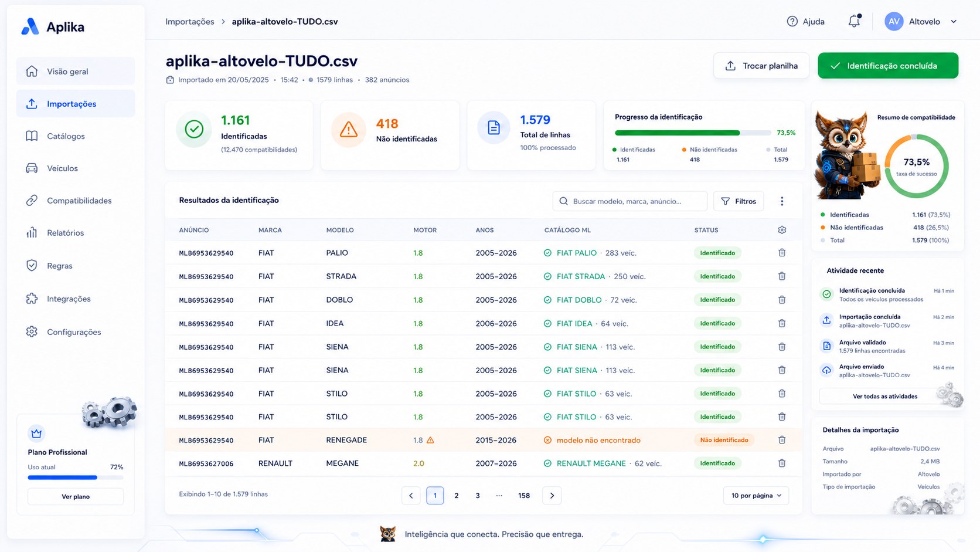Image resolution: width=980 pixels, height=552 pixels.
Task: Click the Uso atual usage bar
Action: click(x=76, y=478)
